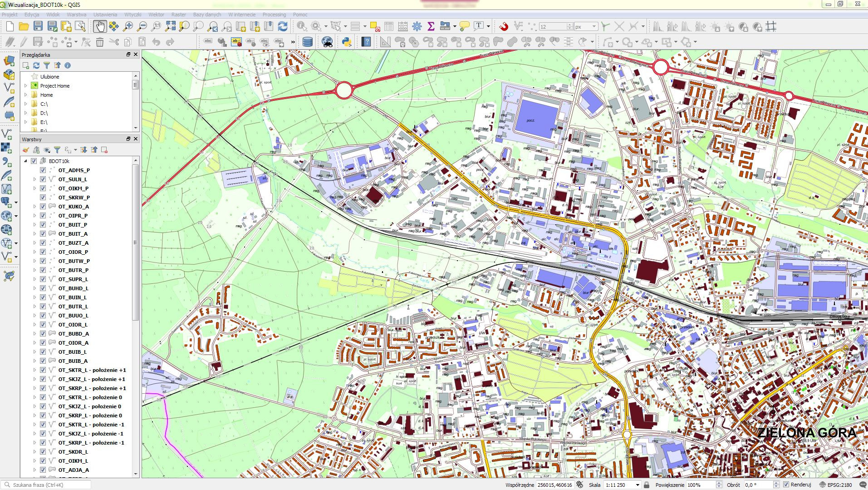Enable snapping with the magnet icon
The height and width of the screenshot is (490, 868).
(503, 26)
